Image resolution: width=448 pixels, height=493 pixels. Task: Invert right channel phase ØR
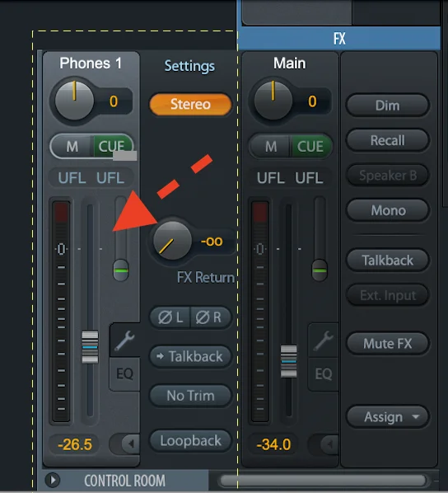tap(210, 317)
